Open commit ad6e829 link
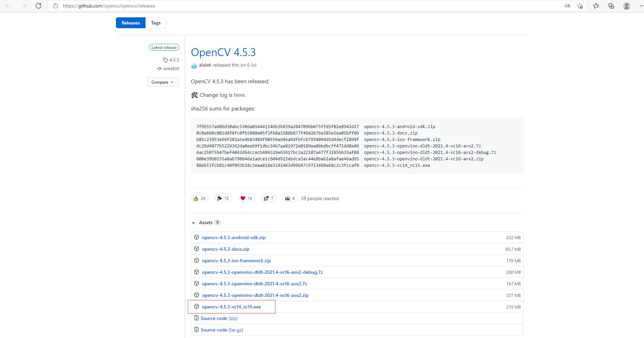Viewport: 644px width, 338px height. pos(171,69)
